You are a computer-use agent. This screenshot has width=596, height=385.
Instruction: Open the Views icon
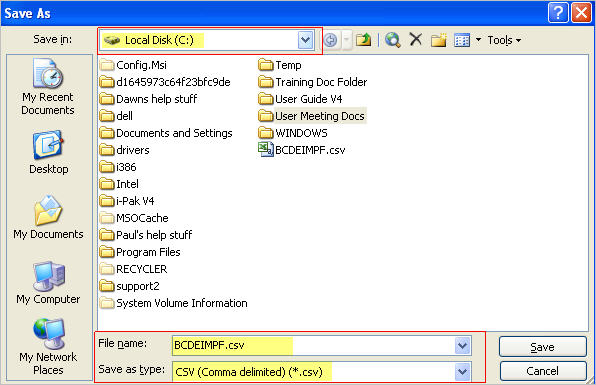coord(462,40)
